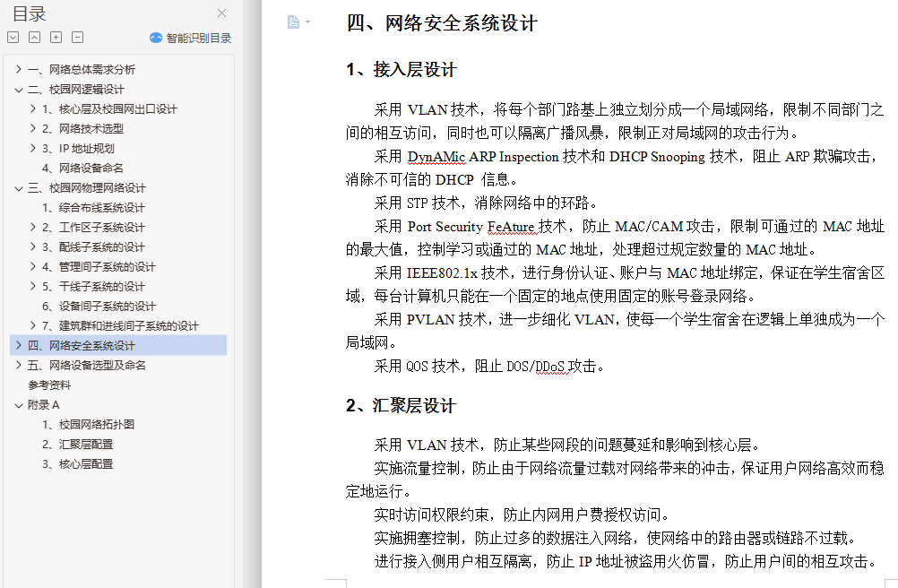898x588 pixels.
Task: Select 6、设备间子系统的设计 outline entry
Action: coord(99,307)
